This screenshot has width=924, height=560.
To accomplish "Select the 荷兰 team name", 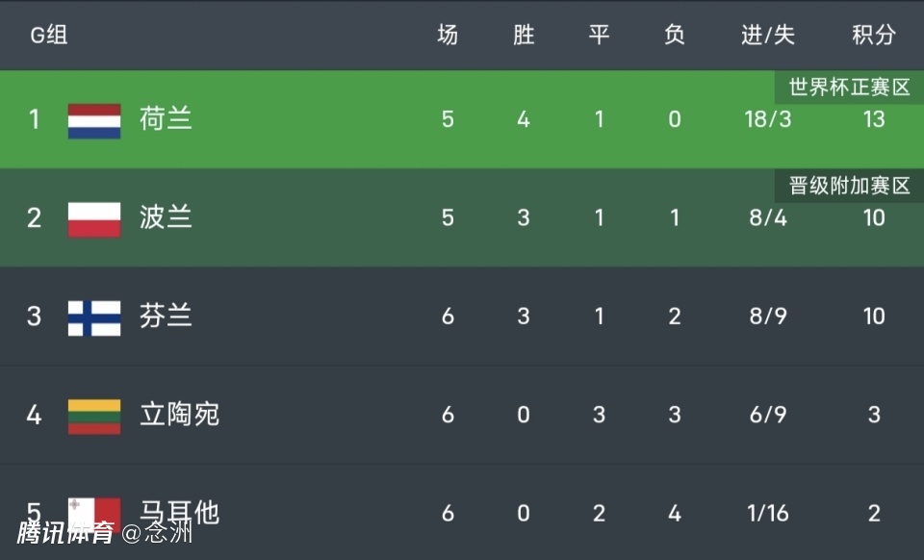I will (x=166, y=119).
